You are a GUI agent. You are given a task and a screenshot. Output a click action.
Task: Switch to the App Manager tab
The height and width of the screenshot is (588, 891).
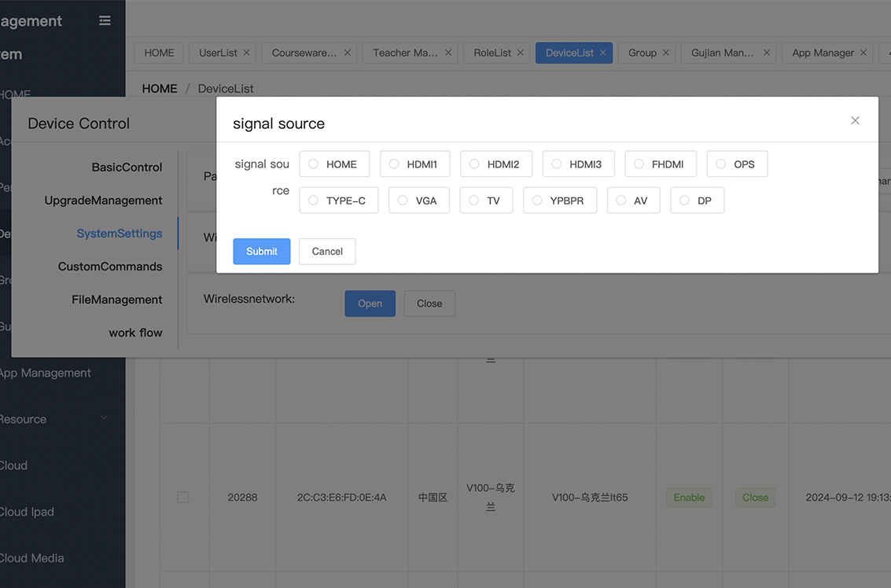pos(823,53)
